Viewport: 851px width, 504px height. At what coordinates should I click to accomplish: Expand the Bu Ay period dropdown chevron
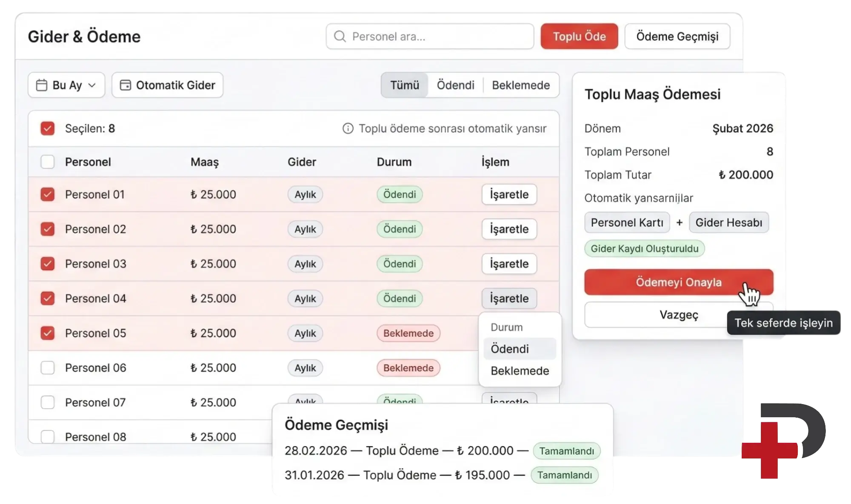coord(92,85)
